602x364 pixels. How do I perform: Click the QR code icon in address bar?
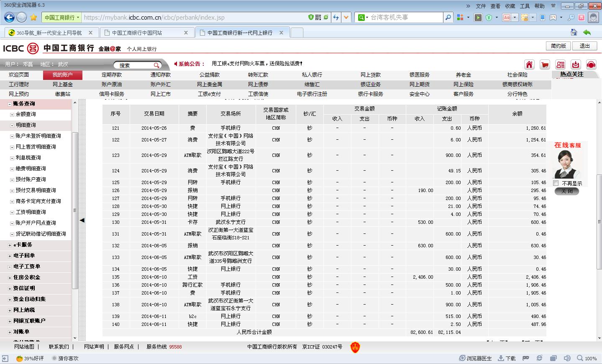pyautogui.click(x=318, y=17)
